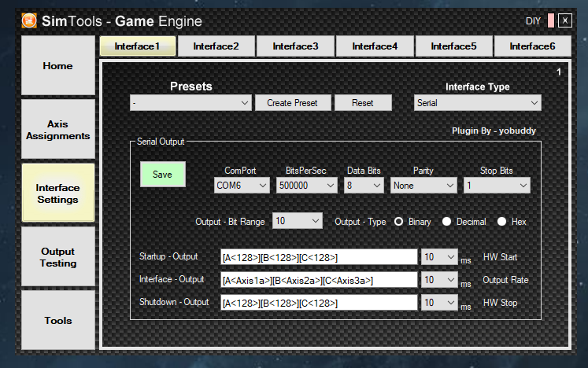Open the Presets dropdown

[x=190, y=103]
